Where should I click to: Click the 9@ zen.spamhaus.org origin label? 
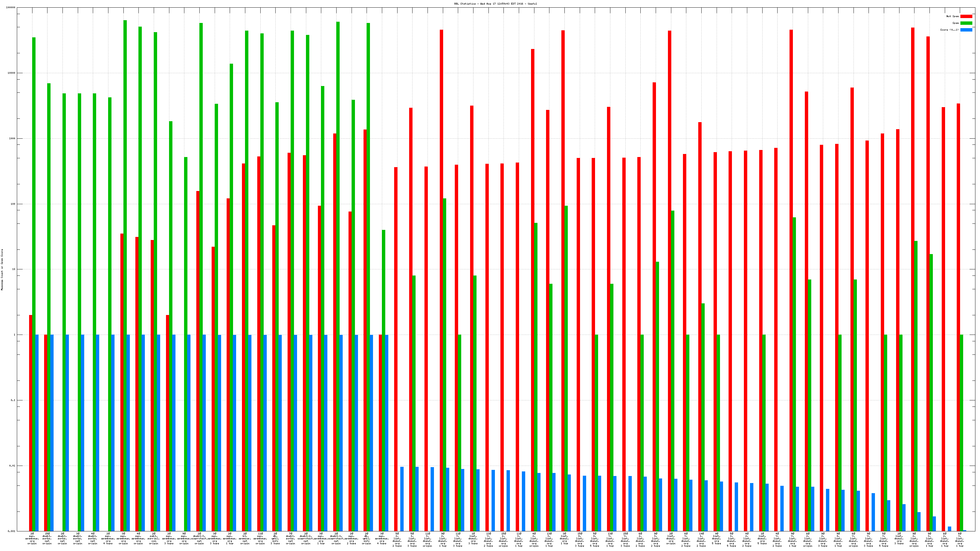click(x=184, y=539)
